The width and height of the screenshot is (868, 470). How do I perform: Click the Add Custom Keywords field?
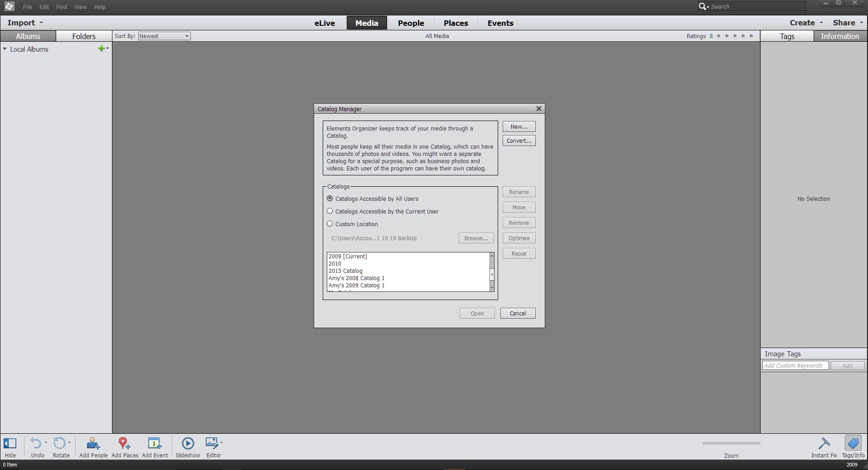pyautogui.click(x=795, y=365)
